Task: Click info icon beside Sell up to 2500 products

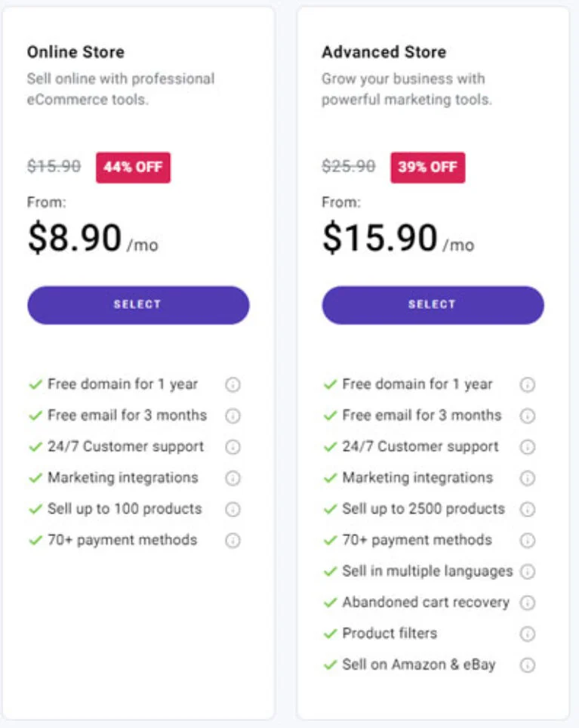Action: tap(528, 509)
